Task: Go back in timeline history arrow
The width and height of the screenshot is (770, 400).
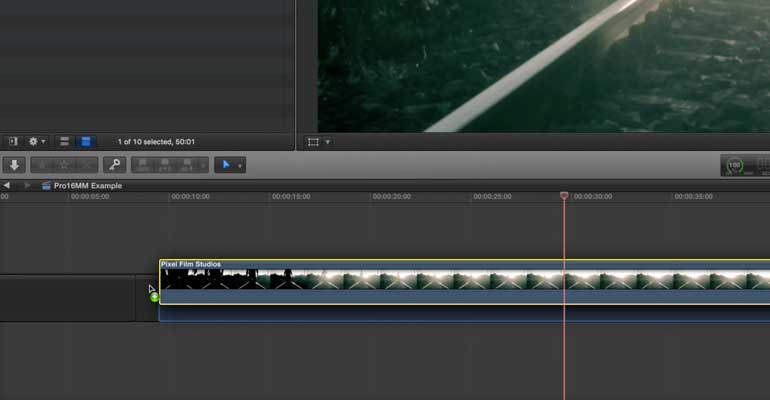Action: pyautogui.click(x=6, y=185)
